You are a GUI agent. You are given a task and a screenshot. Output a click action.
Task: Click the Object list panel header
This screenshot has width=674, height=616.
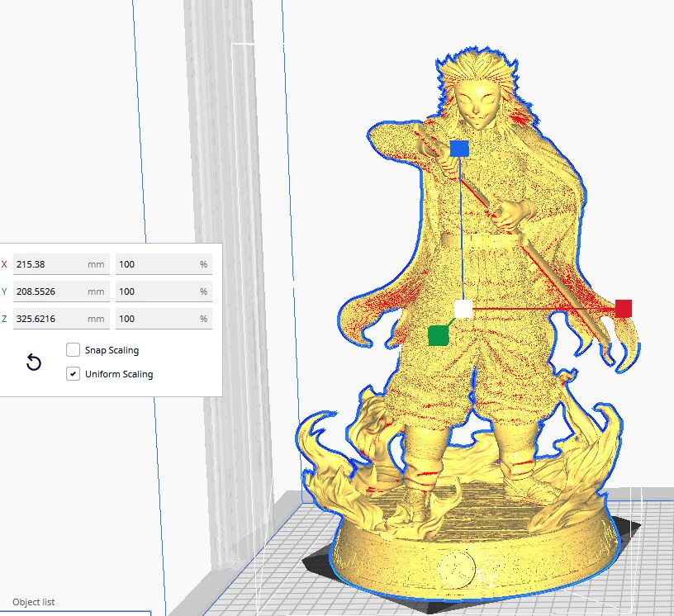pyautogui.click(x=34, y=602)
